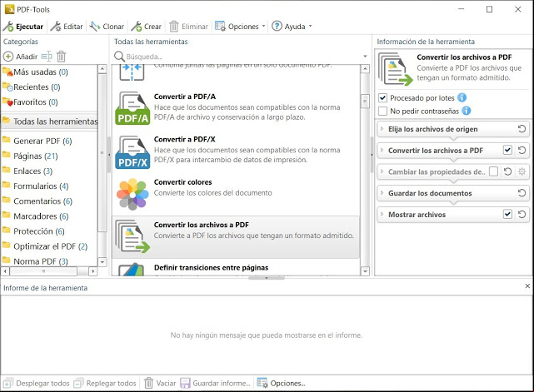The image size is (534, 392).
Task: Open the search options dropdown arrow
Action: (365, 57)
